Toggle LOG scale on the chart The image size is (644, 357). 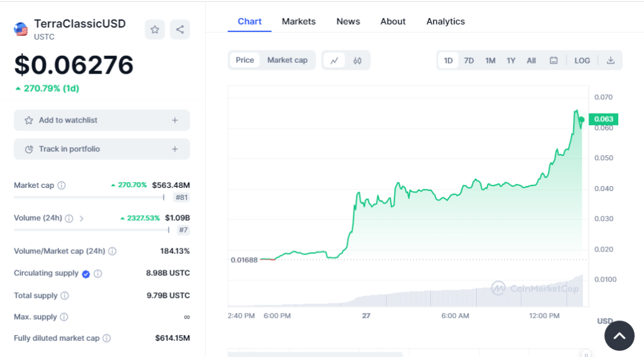click(582, 60)
